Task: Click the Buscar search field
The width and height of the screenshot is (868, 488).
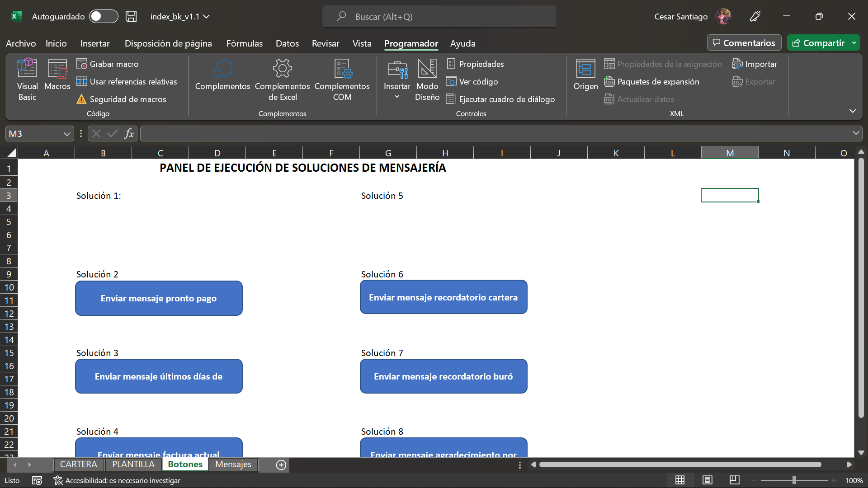Action: [439, 16]
